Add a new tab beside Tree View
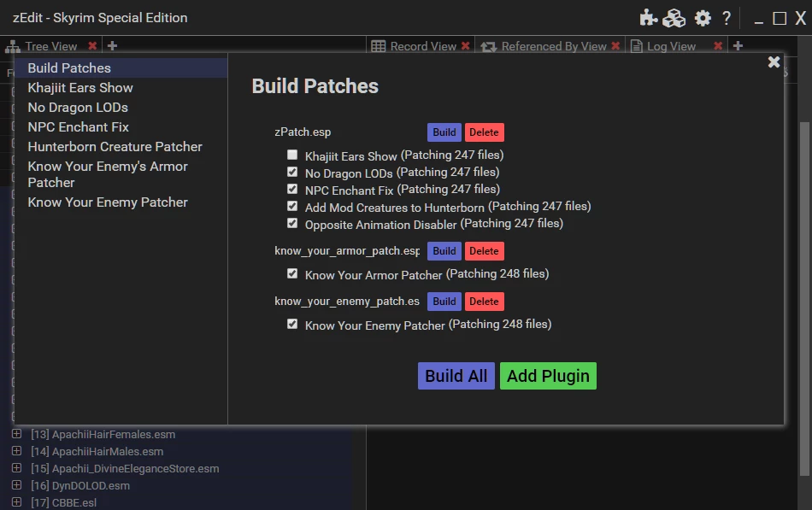This screenshot has width=812, height=510. [112, 45]
